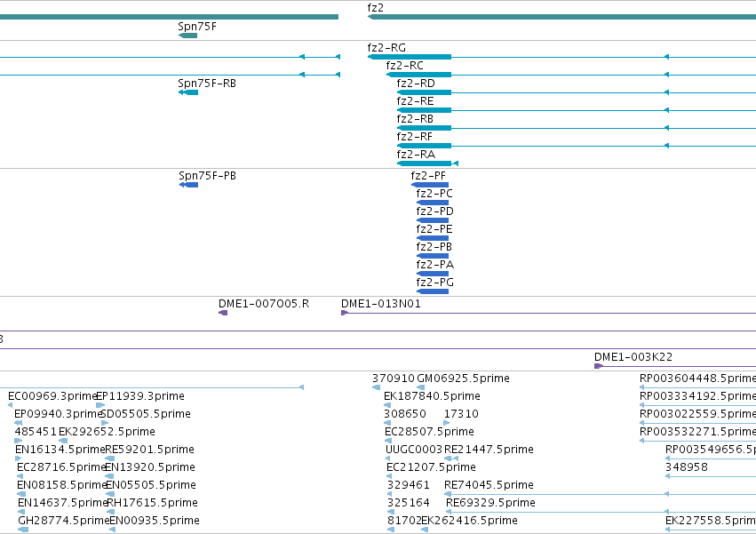
Task: Select the 348958 EST feature
Action: [x=711, y=476]
